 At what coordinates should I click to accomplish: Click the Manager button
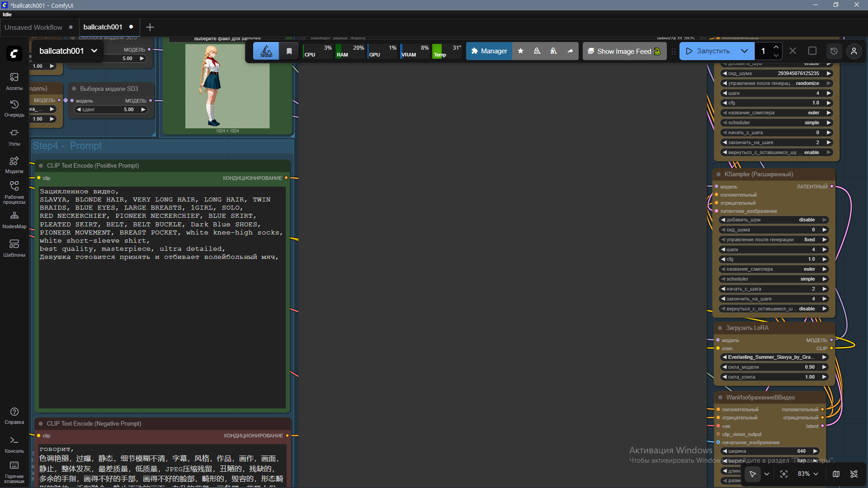click(x=489, y=51)
